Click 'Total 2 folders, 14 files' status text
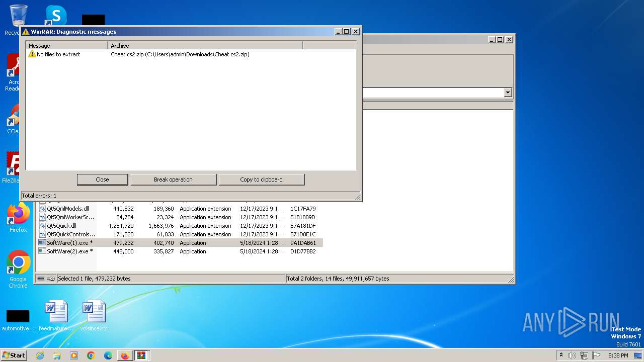644x362 pixels. tap(338, 279)
